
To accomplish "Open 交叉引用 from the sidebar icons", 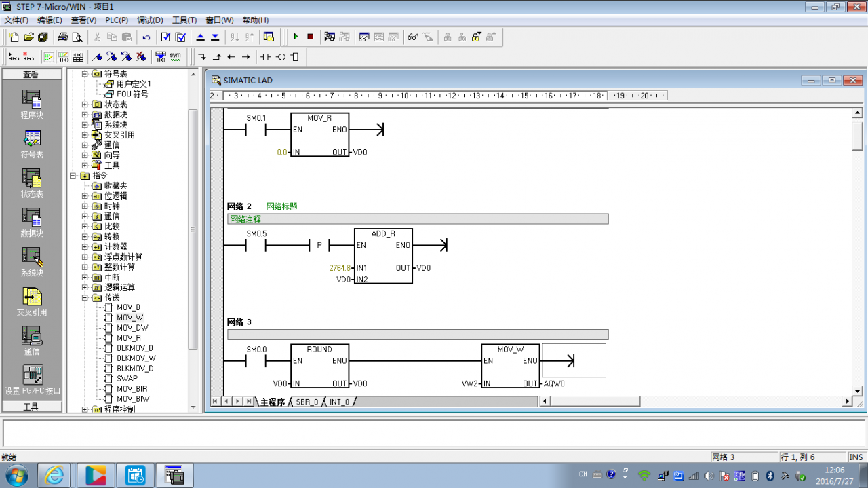I will tap(32, 301).
